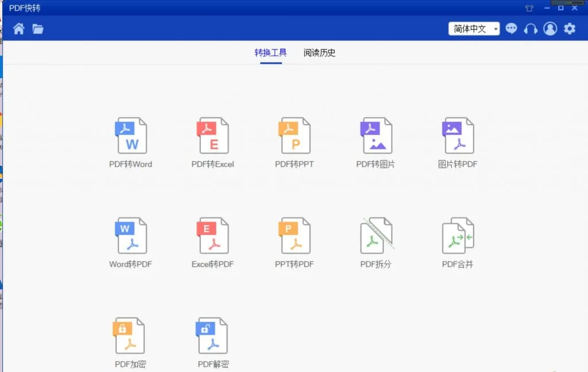Open a file with the folder icon
The height and width of the screenshot is (372, 588).
pyautogui.click(x=38, y=29)
